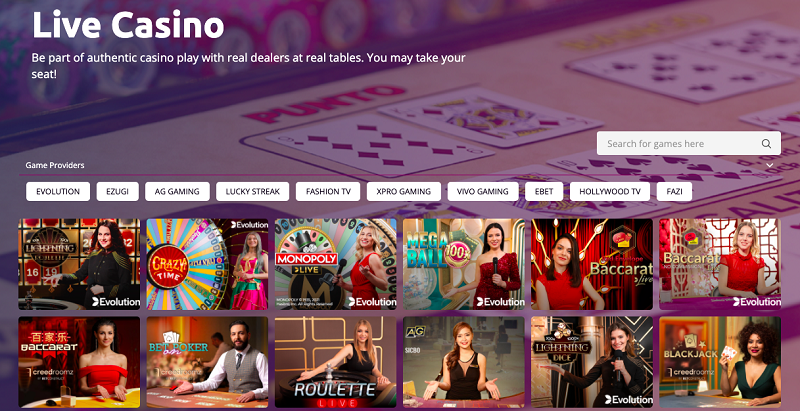Focus the 'Search for games here' field
This screenshot has height=411, width=800.
(x=688, y=143)
